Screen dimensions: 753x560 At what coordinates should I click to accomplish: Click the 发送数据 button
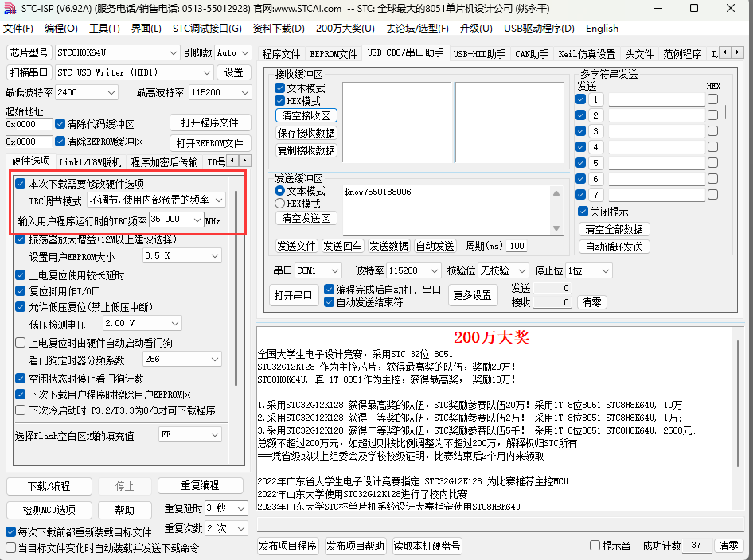388,246
